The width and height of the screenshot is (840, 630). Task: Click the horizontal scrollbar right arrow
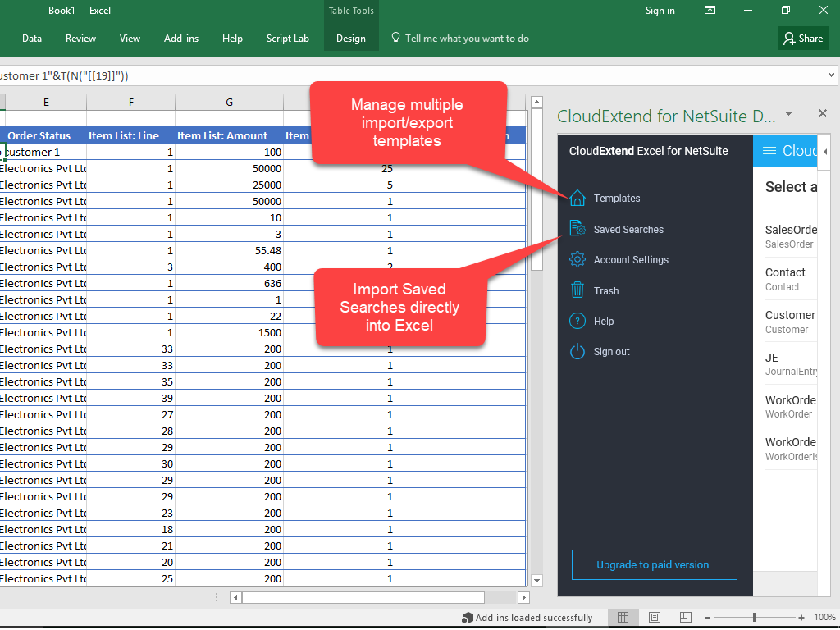point(524,597)
